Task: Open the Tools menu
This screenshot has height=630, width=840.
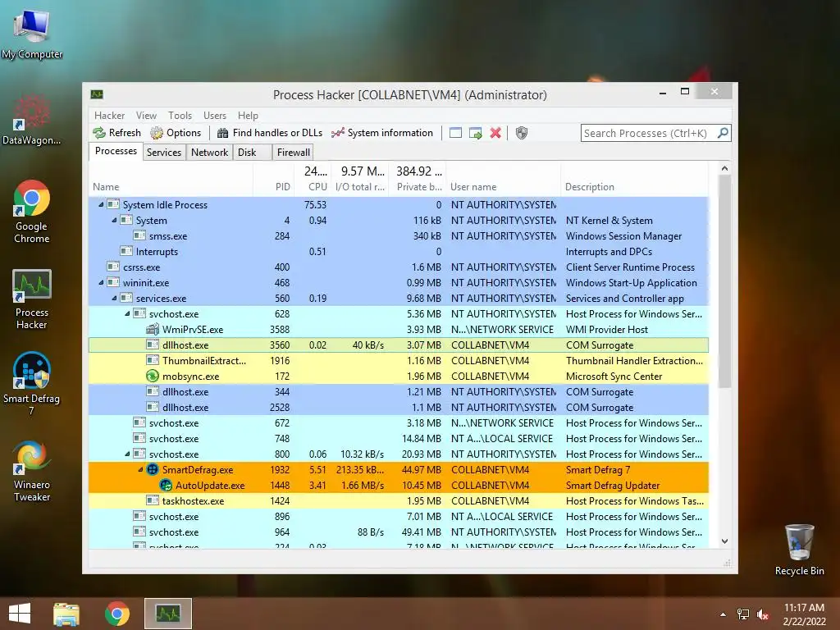Action: pyautogui.click(x=180, y=116)
